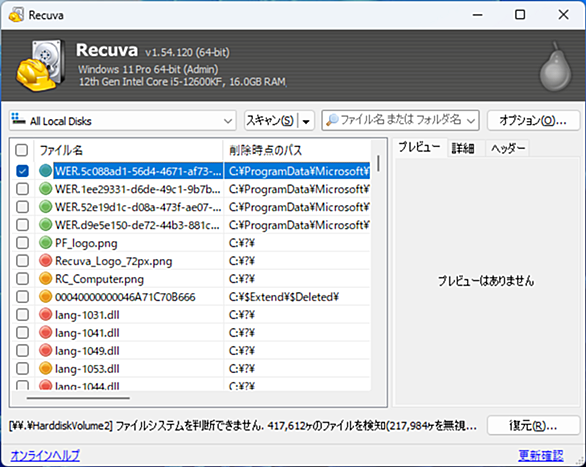Click the HarddiskVolume2 status bar message
This screenshot has height=467, width=586.
[243, 426]
